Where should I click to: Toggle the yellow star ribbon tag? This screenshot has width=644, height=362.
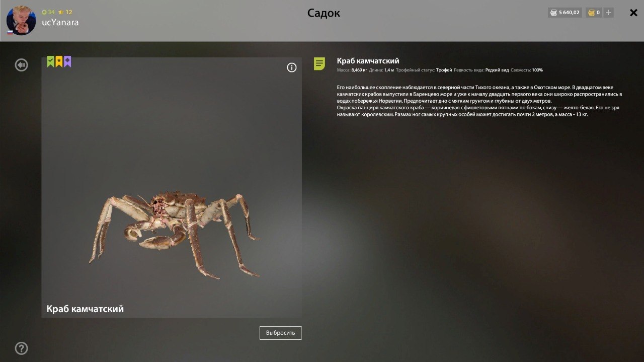[x=59, y=61]
